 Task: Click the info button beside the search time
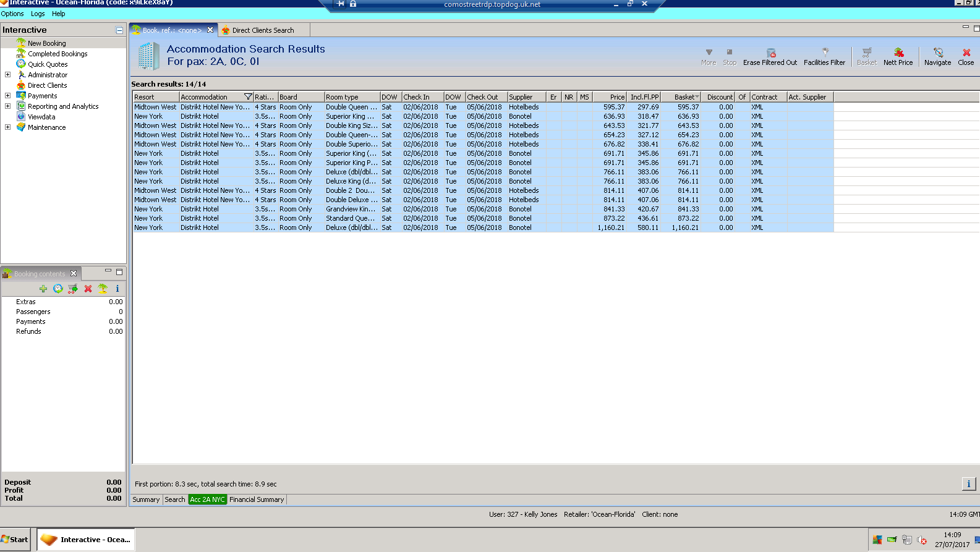969,484
